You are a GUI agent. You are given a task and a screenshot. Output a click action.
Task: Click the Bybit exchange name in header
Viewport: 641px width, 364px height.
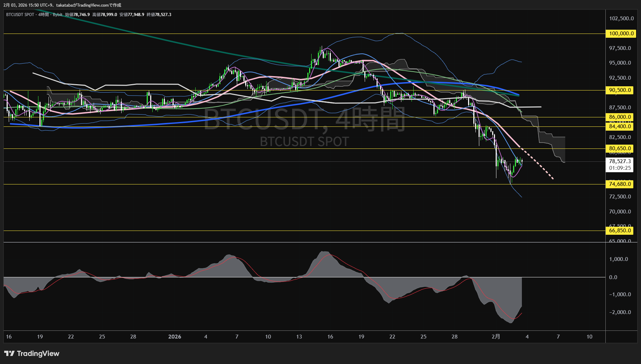tap(58, 15)
